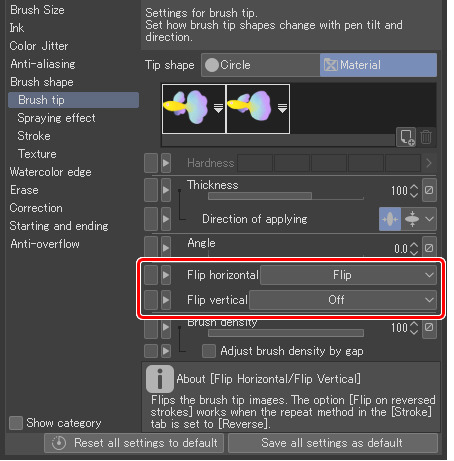Viewport: 454px width, 461px height.
Task: Select vertical direction of applying icon
Action: point(412,219)
